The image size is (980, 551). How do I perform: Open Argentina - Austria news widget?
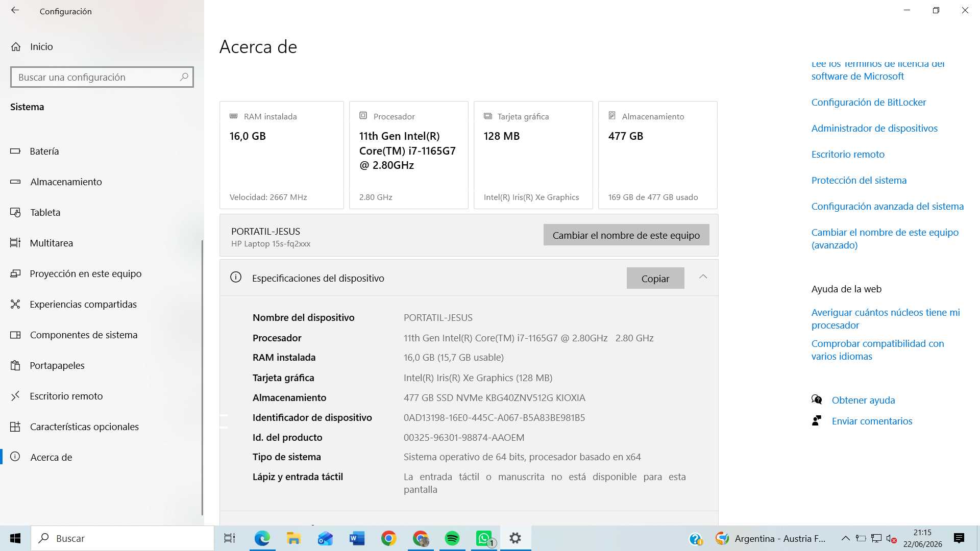coord(770,538)
